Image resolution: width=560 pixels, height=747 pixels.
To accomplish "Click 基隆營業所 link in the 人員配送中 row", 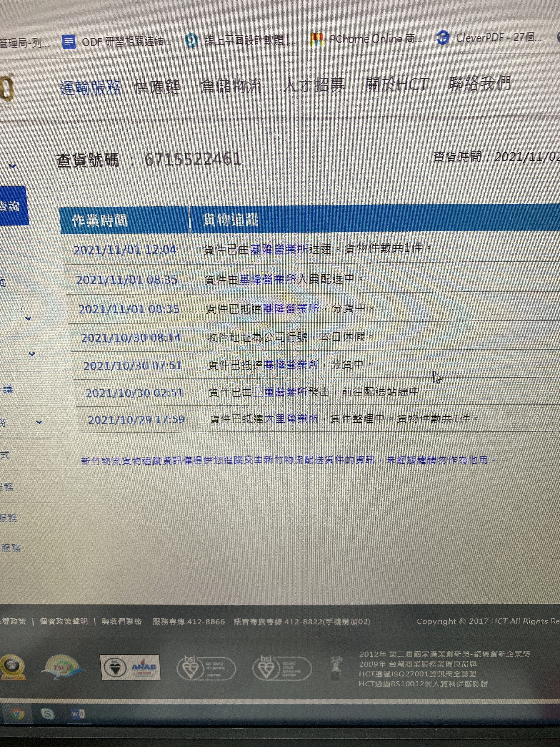I will click(268, 279).
